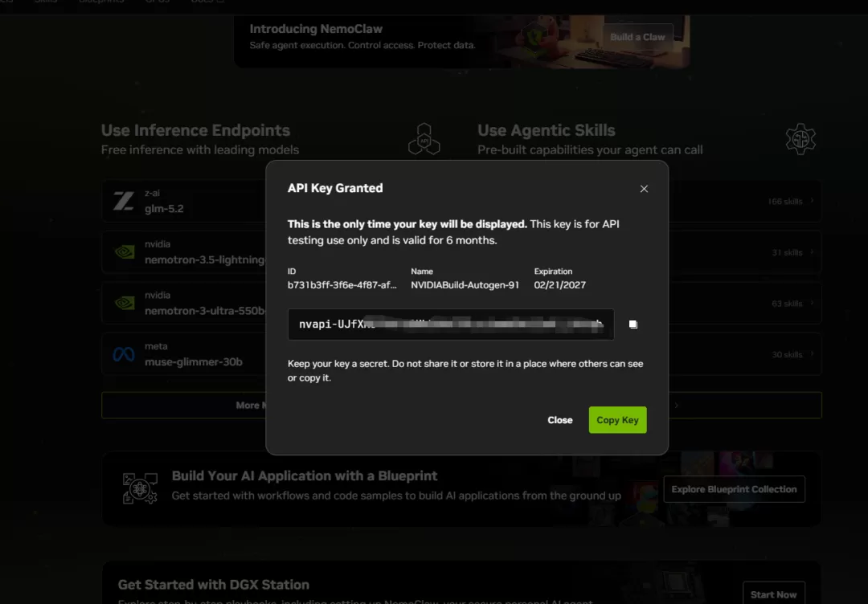Copy the API key using the clipboard icon
This screenshot has height=604, width=868.
point(633,324)
